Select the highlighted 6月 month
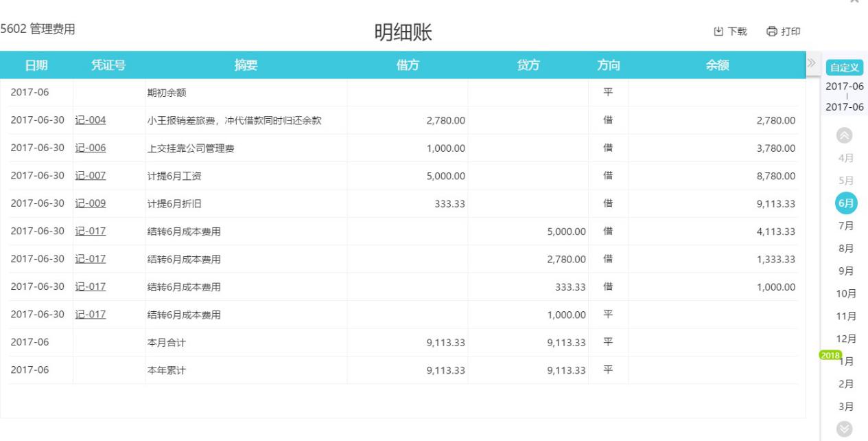The image size is (868, 441). [846, 204]
